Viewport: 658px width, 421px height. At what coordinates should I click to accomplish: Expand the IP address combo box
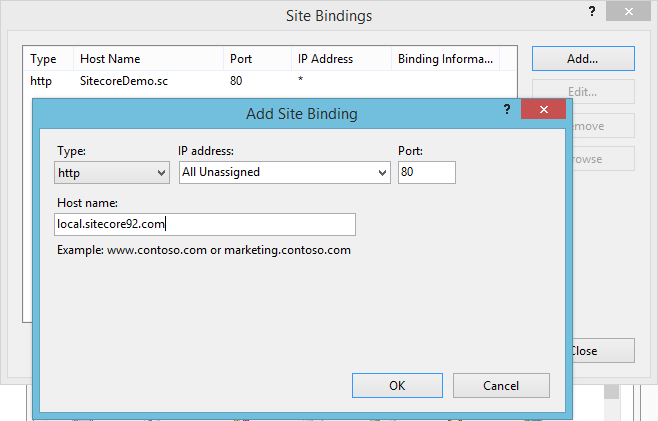pyautogui.click(x=284, y=172)
